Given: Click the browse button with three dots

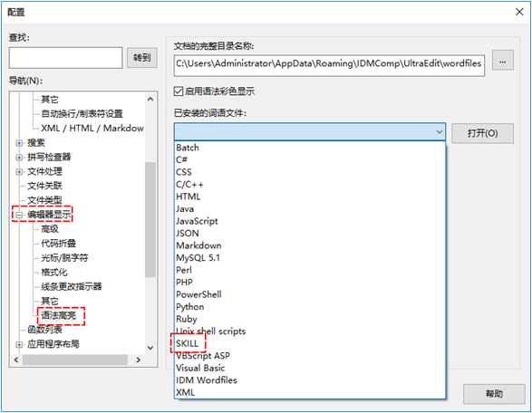Looking at the screenshot, I should click(503, 61).
